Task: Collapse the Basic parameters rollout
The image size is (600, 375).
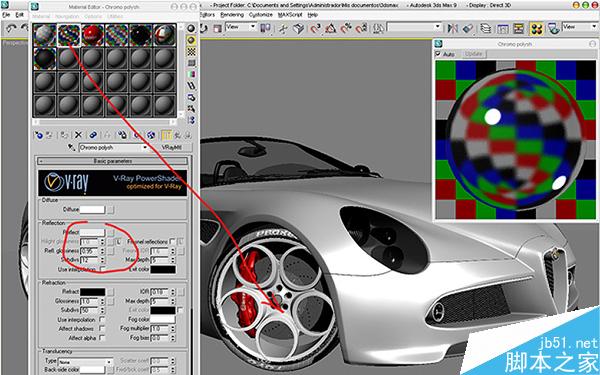Action: coord(113,161)
